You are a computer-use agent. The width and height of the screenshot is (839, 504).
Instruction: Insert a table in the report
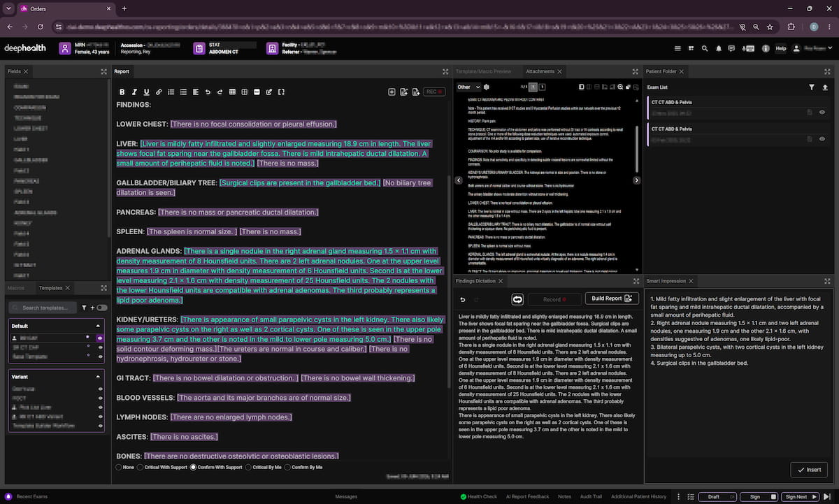click(x=232, y=92)
